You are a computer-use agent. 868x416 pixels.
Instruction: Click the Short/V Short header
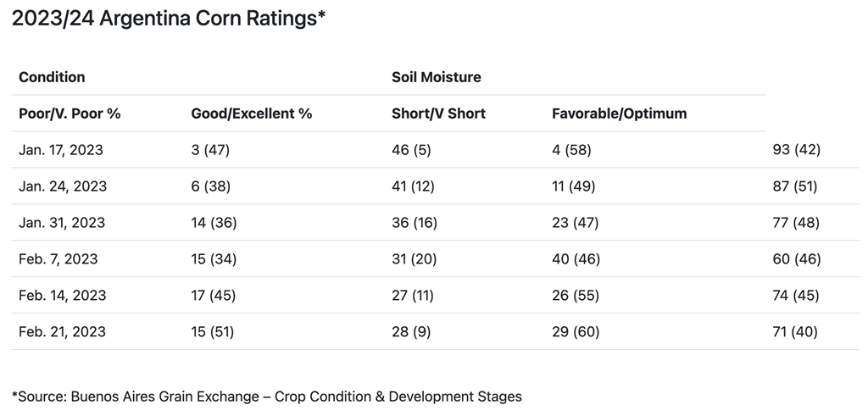(x=438, y=114)
